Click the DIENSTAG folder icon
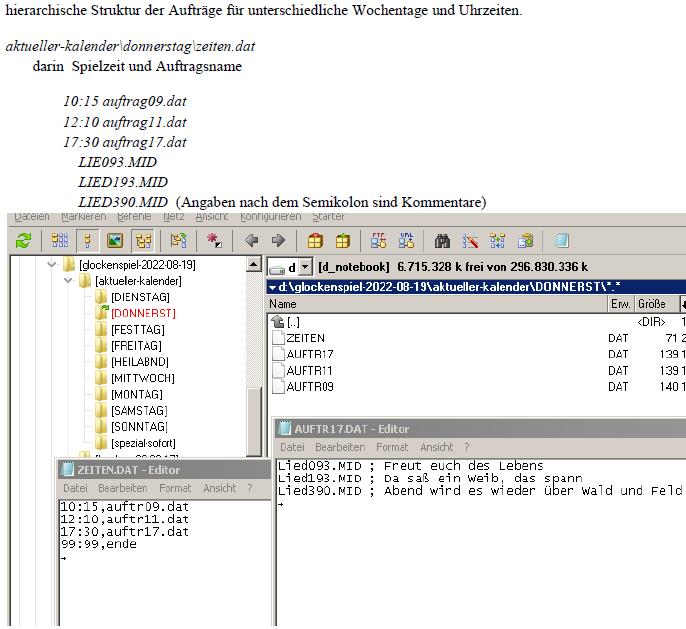The height and width of the screenshot is (629, 686). [101, 297]
